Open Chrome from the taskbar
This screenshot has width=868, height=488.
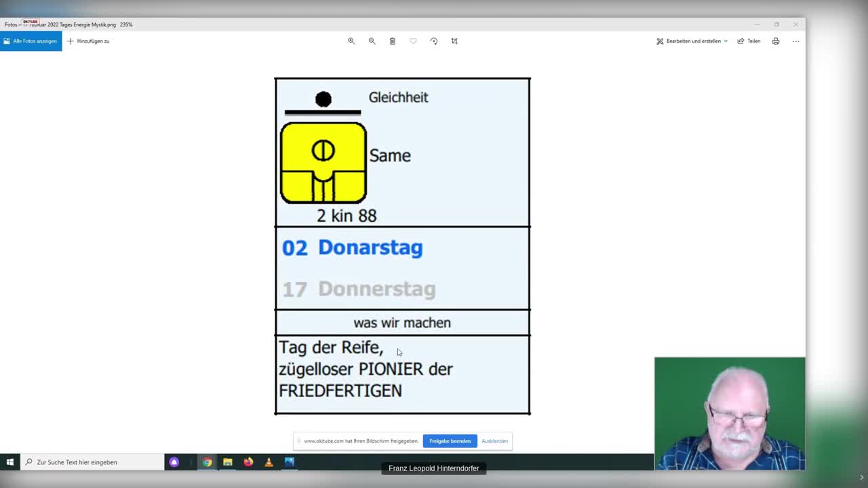pyautogui.click(x=207, y=462)
